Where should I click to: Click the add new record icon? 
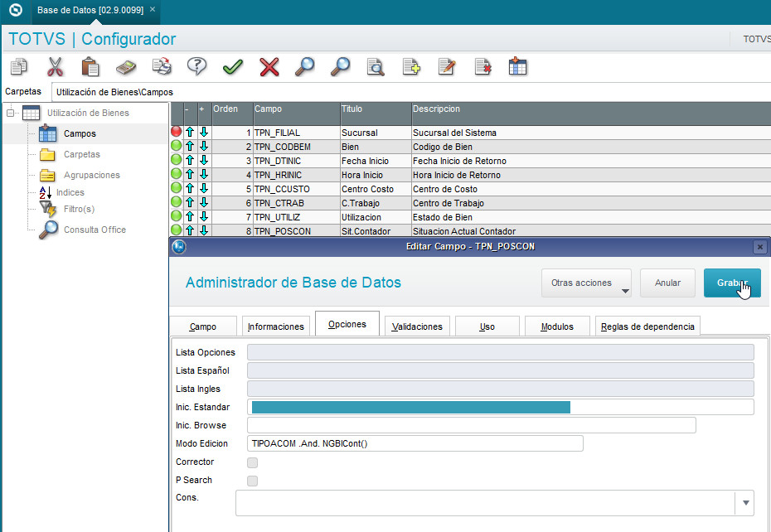[411, 66]
